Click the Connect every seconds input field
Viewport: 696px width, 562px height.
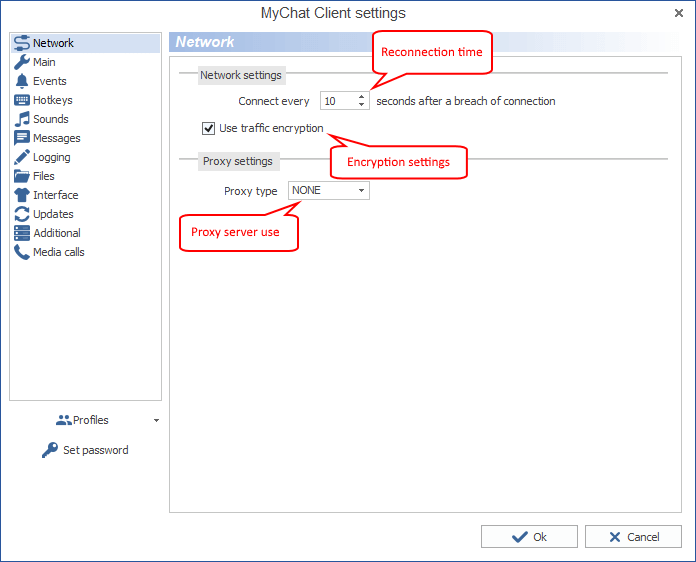[x=337, y=101]
